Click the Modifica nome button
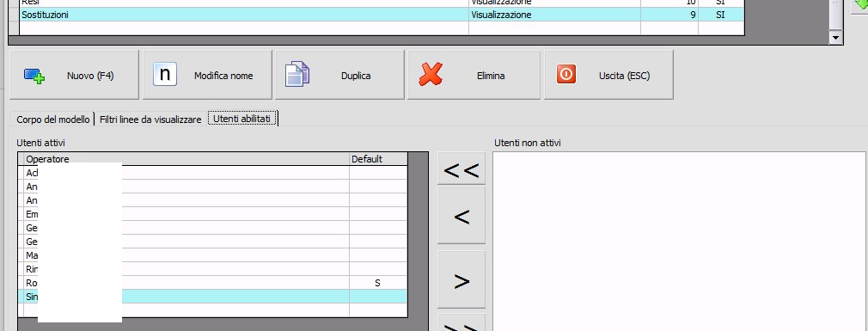 [x=207, y=75]
